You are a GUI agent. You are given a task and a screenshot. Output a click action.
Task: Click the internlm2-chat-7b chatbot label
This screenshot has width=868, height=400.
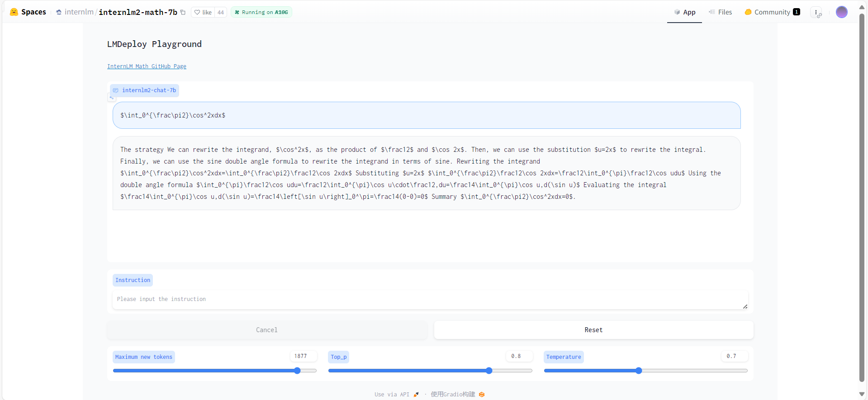pos(144,90)
